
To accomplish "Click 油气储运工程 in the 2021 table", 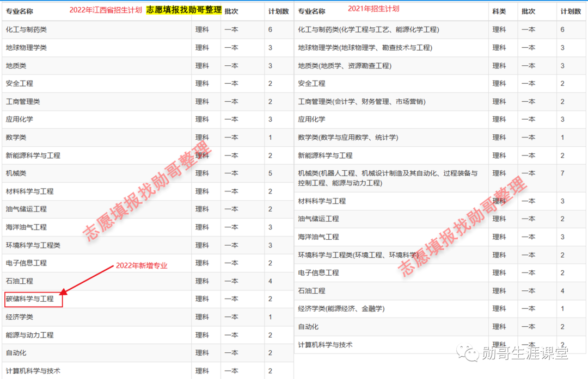I will click(318, 219).
